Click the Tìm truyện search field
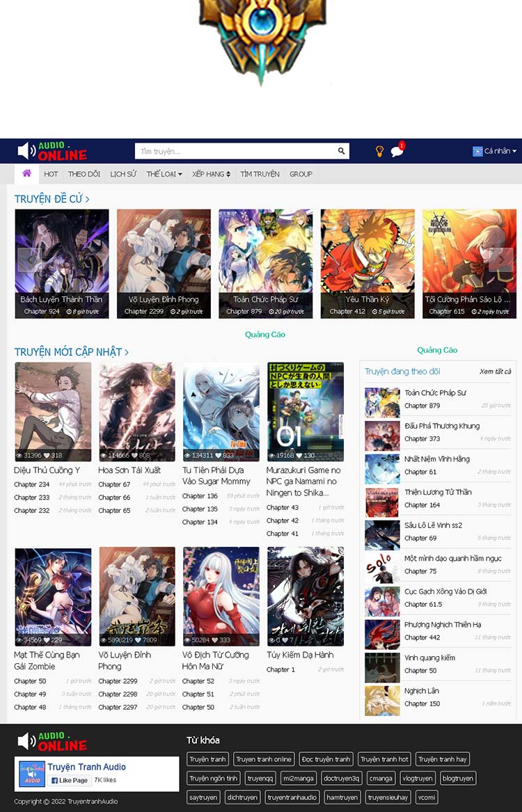 (237, 151)
